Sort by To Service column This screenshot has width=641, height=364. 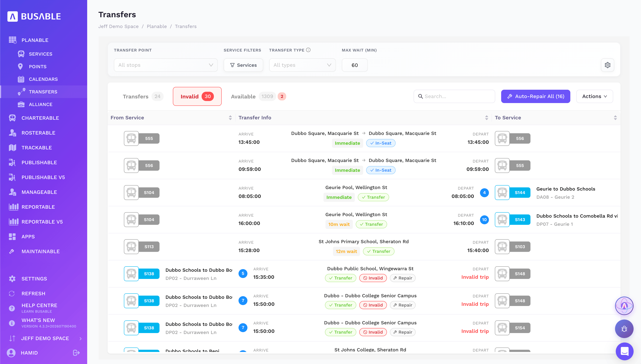pos(615,118)
